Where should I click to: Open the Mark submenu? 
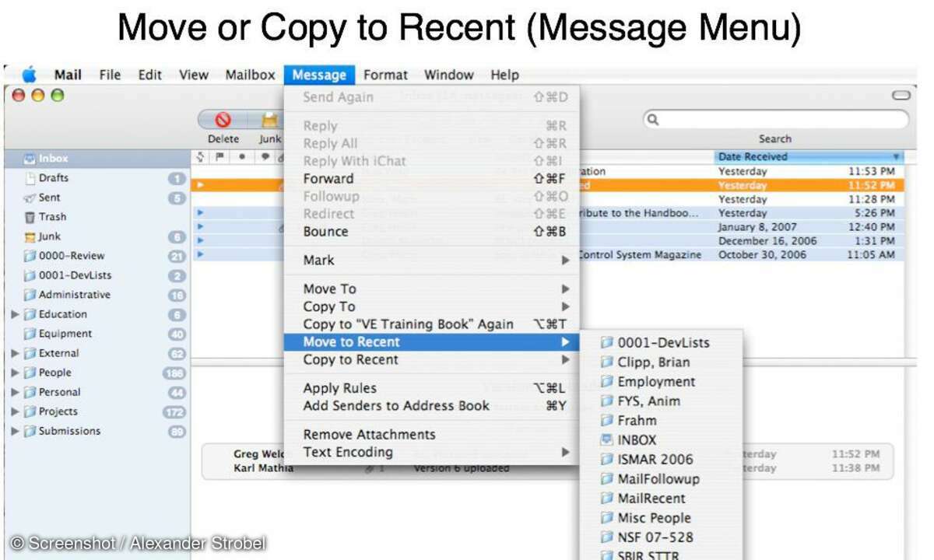(x=431, y=261)
